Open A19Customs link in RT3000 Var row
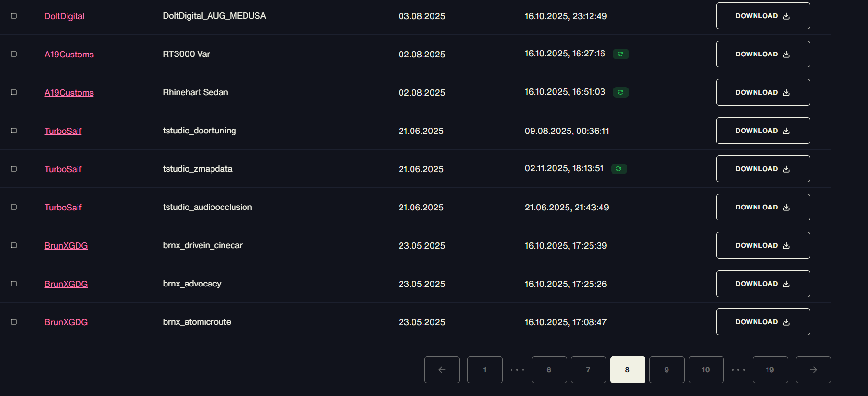The height and width of the screenshot is (396, 868). 69,55
